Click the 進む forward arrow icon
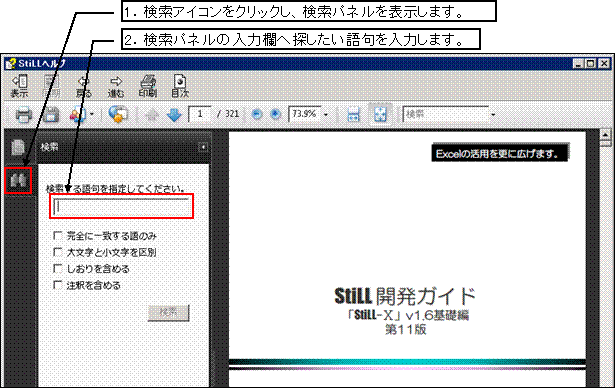Viewport: 615px width, 388px height. (x=116, y=86)
